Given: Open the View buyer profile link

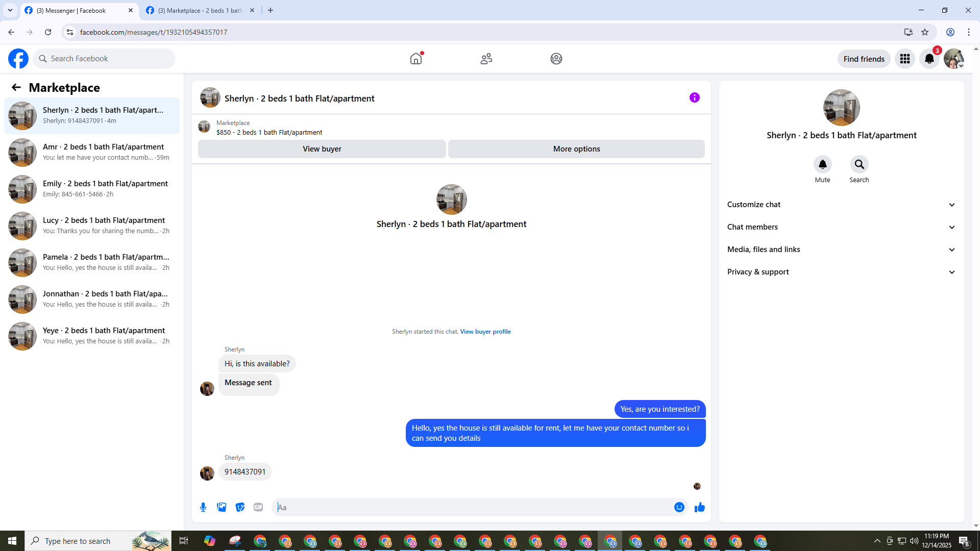Looking at the screenshot, I should tap(485, 332).
